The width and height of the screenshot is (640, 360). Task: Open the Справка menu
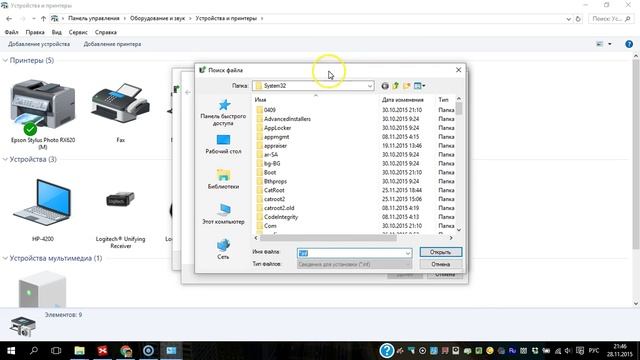[x=106, y=32]
